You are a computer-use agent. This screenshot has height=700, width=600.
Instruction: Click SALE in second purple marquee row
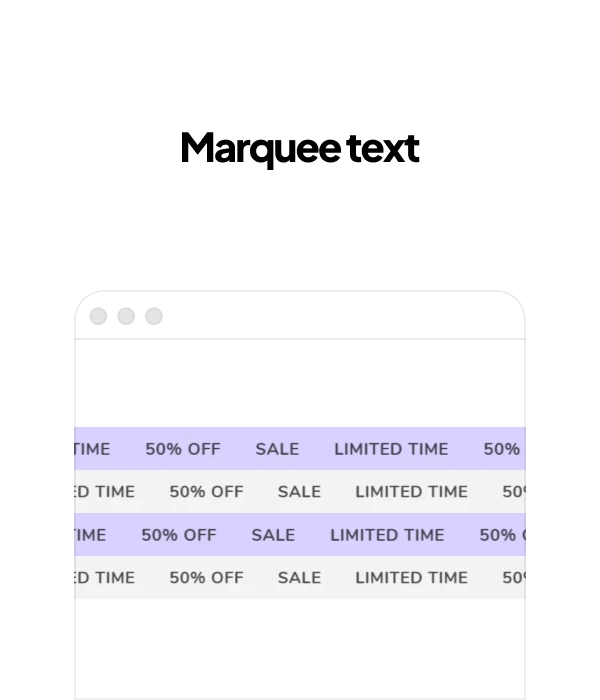coord(273,535)
